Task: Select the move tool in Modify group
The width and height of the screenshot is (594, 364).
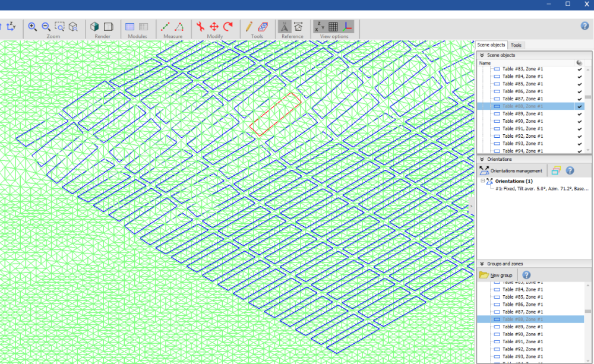Action: (x=214, y=27)
